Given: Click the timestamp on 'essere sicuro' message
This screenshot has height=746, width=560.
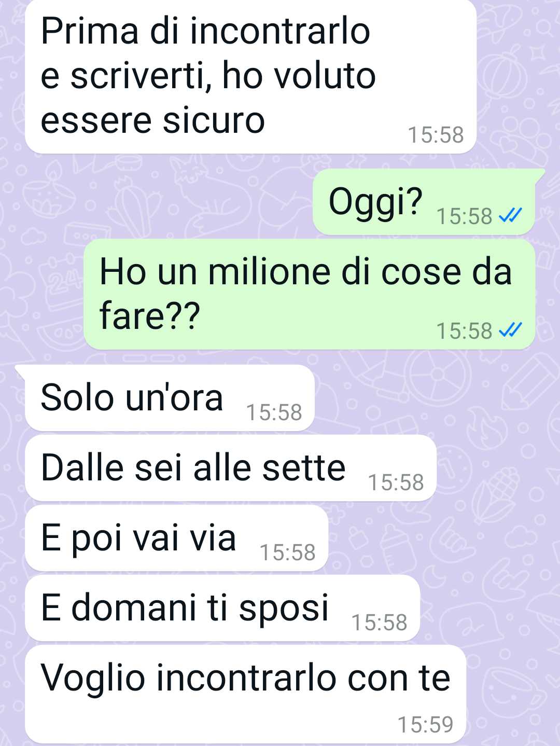Looking at the screenshot, I should click(436, 135).
